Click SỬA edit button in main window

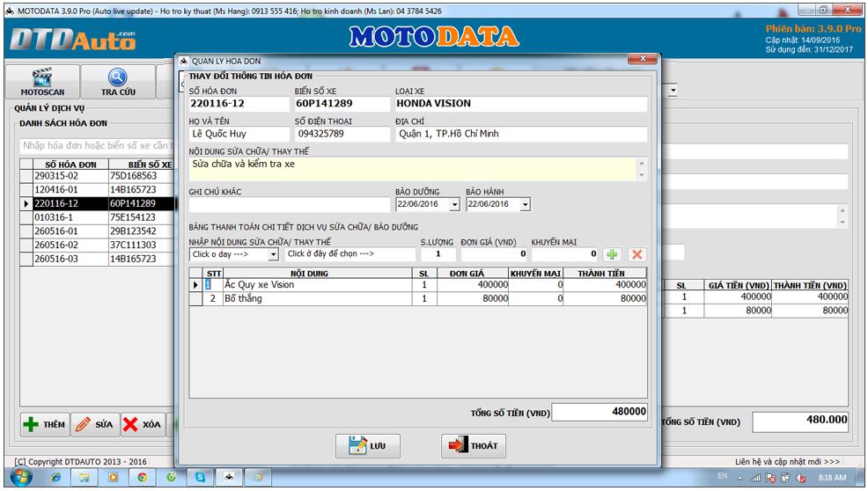click(x=95, y=425)
